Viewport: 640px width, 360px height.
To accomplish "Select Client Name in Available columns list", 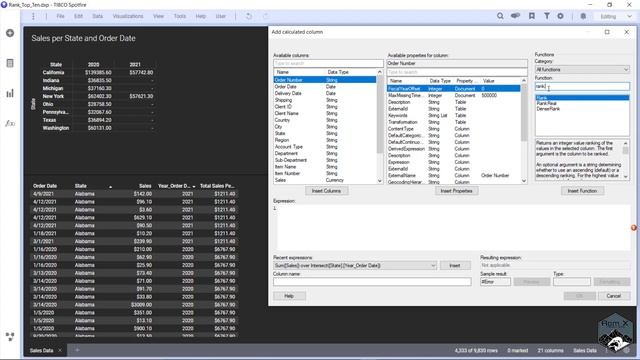I will coord(325,113).
